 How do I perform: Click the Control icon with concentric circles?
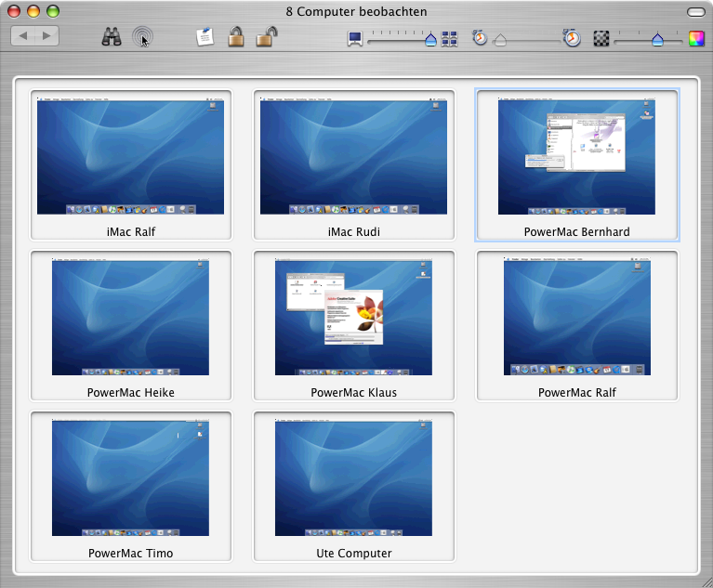click(142, 37)
